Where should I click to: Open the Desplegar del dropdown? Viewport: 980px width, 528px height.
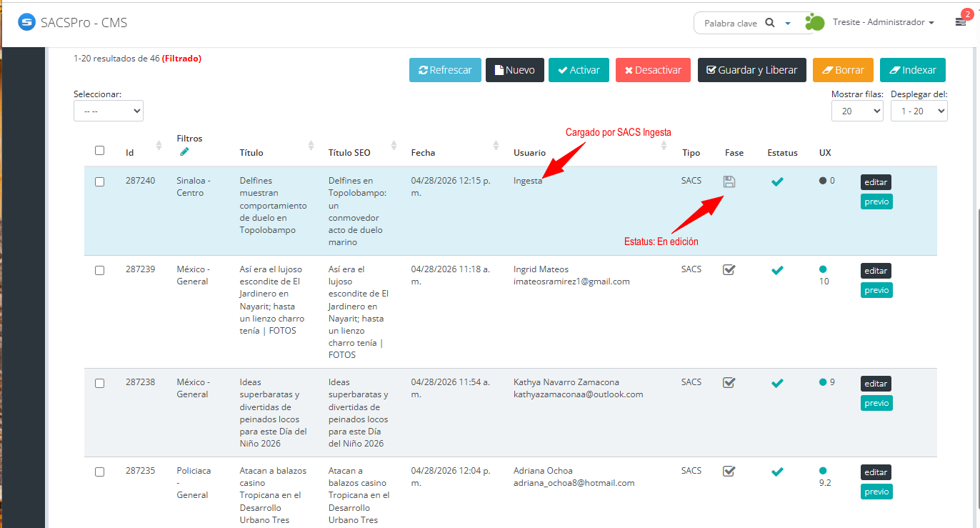[919, 111]
